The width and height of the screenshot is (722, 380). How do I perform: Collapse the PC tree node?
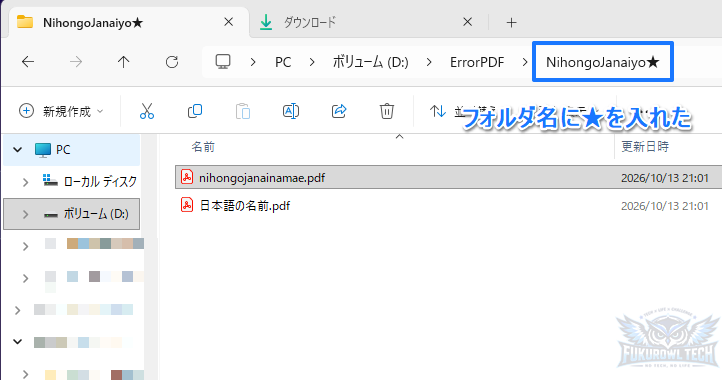pos(17,150)
